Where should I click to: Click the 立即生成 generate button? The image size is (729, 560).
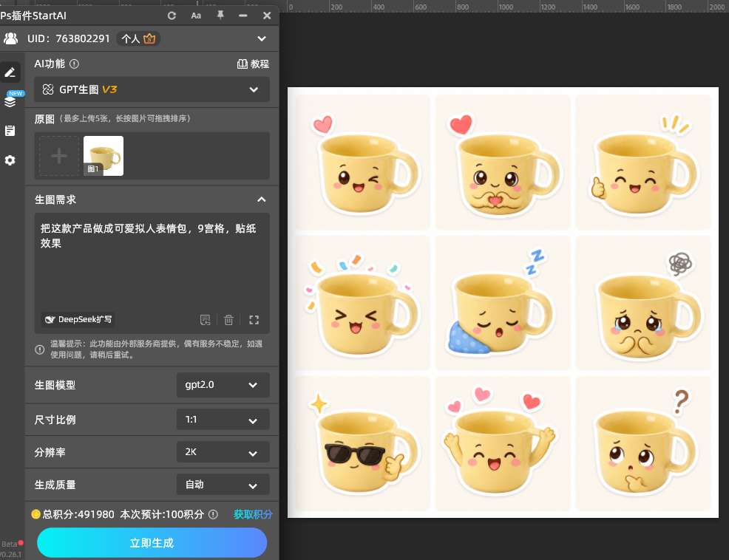pyautogui.click(x=152, y=542)
